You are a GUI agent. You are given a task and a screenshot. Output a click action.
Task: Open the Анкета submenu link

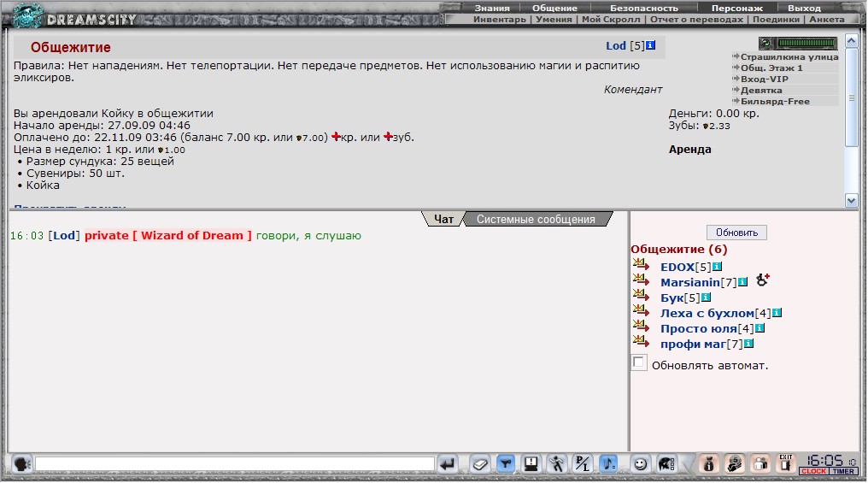pyautogui.click(x=826, y=20)
